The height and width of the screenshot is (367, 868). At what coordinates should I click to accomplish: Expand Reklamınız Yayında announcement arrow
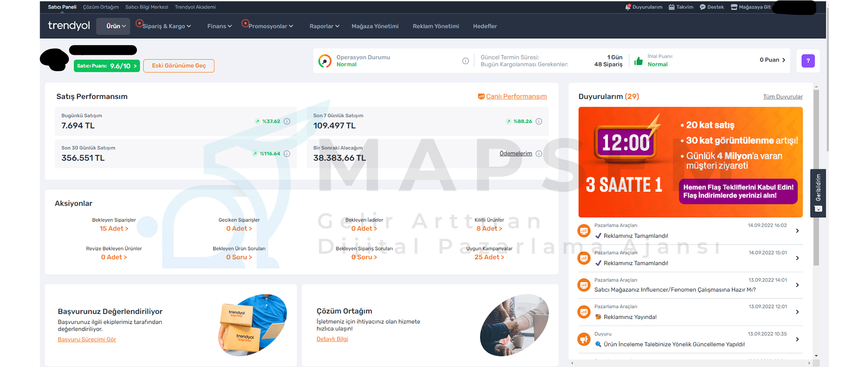click(x=797, y=312)
